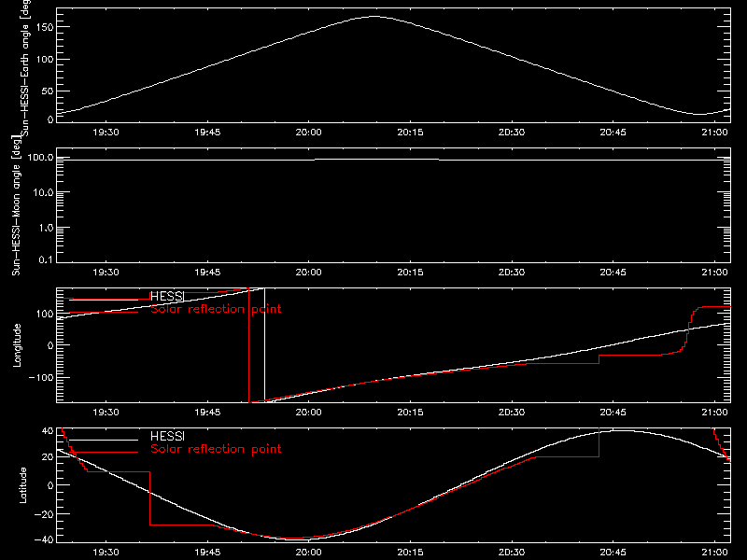Click the 100 tick on the Earth angle axis

(x=45, y=59)
